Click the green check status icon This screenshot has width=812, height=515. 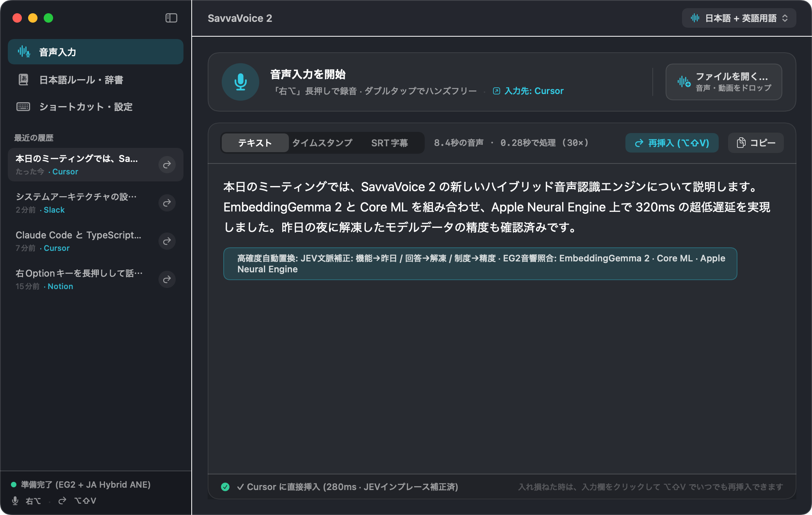pos(225,487)
